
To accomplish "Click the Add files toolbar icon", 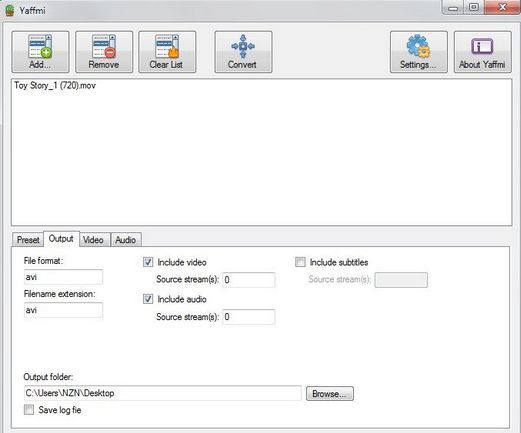I will pos(40,46).
